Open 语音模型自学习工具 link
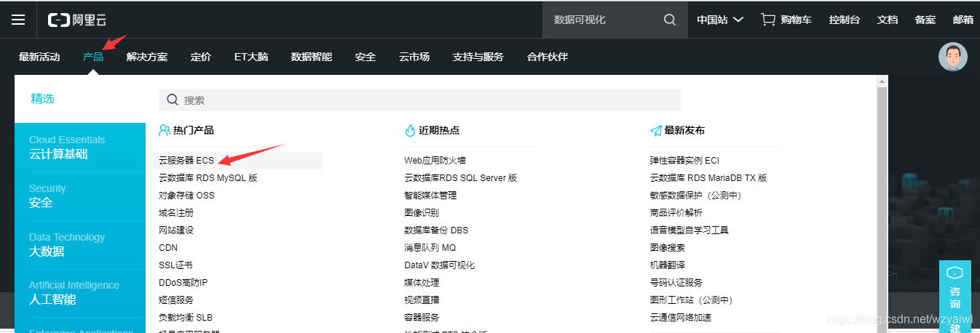Screen dimensions: 980x333 click(689, 230)
